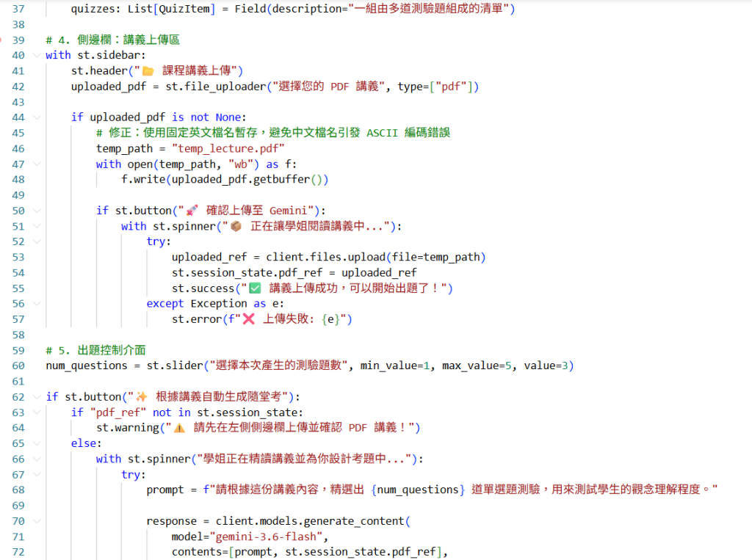Click line number 39 in the gutter

click(x=18, y=40)
